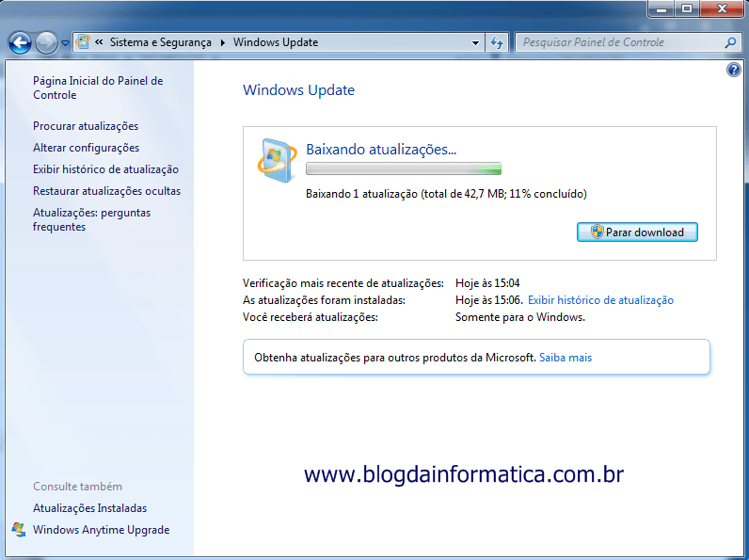Open Exibir histórico de atualização beside 15:06
Viewport: 749px width, 560px height.
coord(600,300)
